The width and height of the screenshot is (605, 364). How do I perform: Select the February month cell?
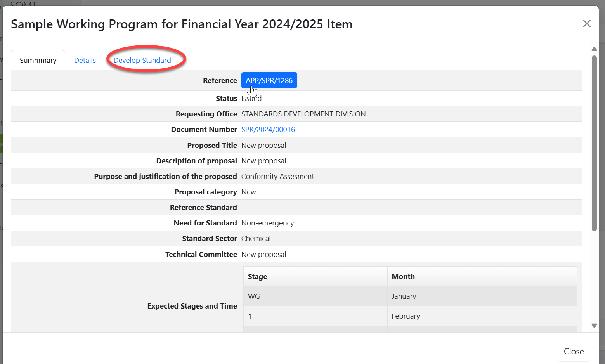pyautogui.click(x=406, y=316)
